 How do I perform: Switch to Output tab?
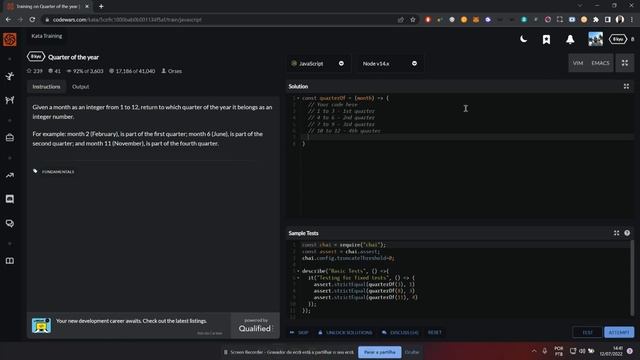pyautogui.click(x=80, y=87)
